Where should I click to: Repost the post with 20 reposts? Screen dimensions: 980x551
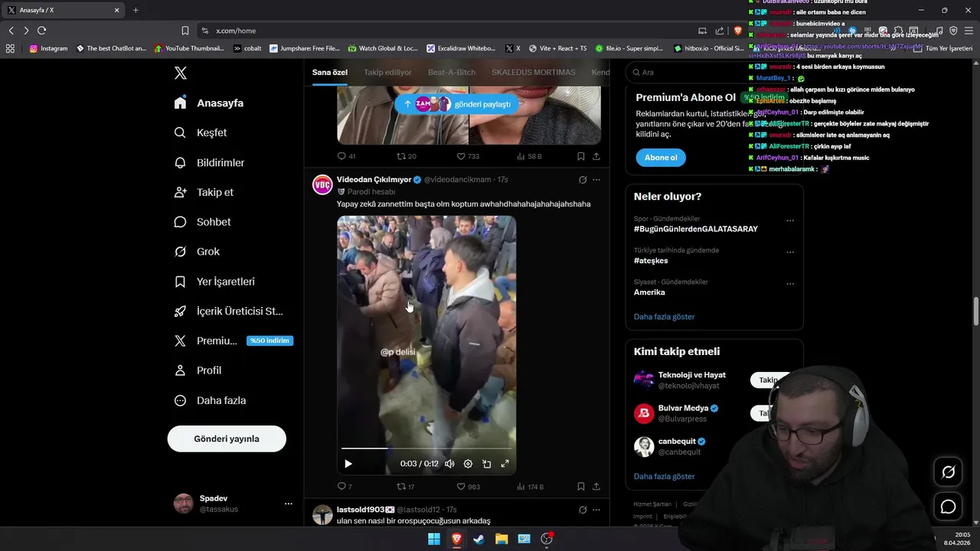406,156
